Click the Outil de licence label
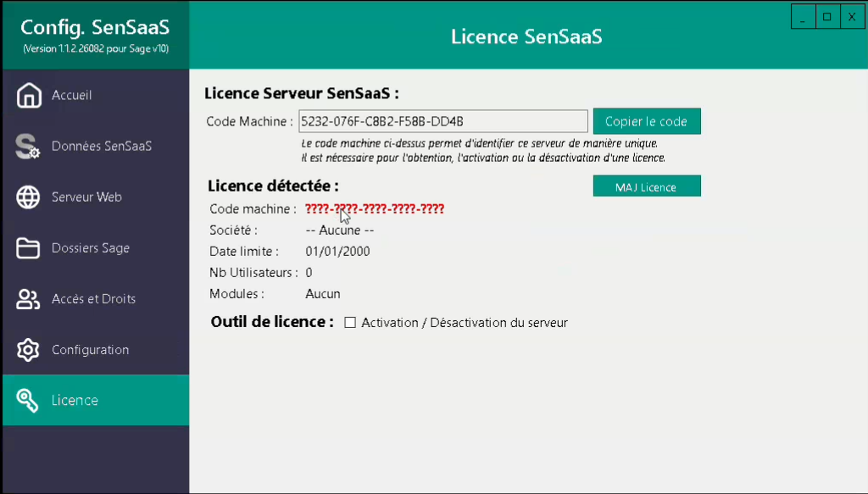Image resolution: width=868 pixels, height=494 pixels. (x=272, y=322)
